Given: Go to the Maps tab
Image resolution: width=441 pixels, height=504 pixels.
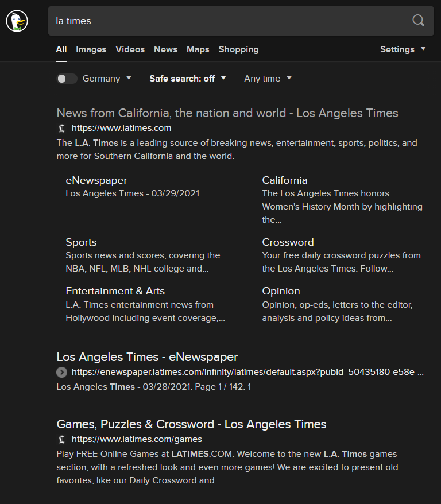Looking at the screenshot, I should pyautogui.click(x=198, y=49).
